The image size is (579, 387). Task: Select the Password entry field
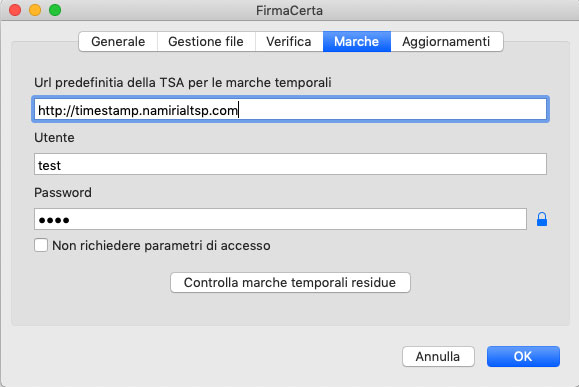(x=280, y=219)
